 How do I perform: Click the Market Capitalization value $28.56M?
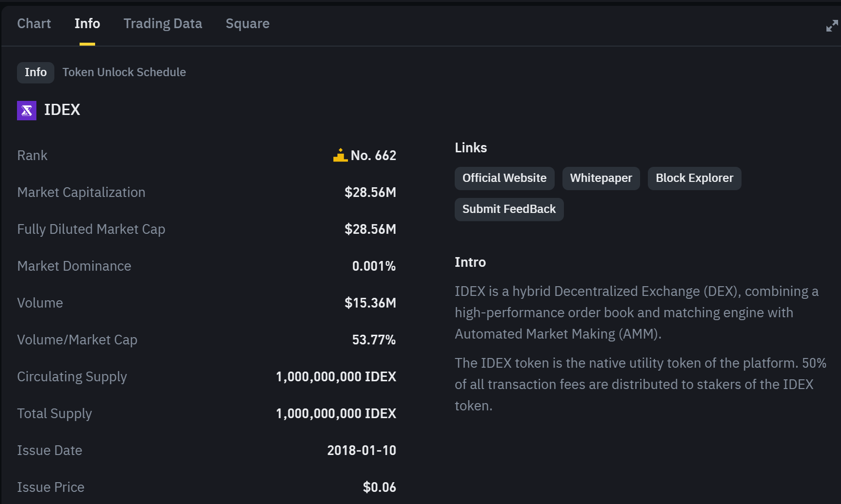tap(370, 192)
